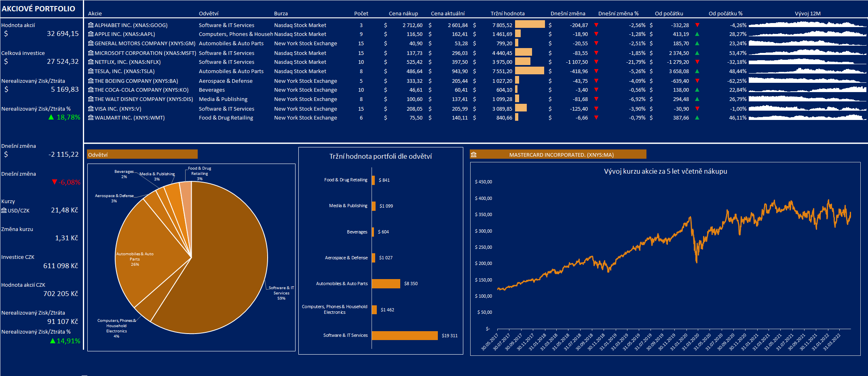The width and height of the screenshot is (868, 376).
Task: Click green up arrow after Tesla's 3 658,08
Action: (697, 71)
